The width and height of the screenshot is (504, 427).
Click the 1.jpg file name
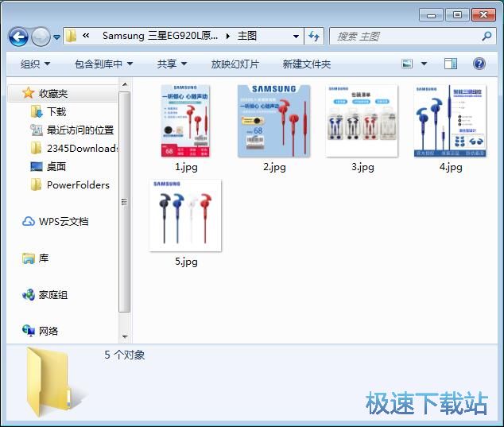186,167
